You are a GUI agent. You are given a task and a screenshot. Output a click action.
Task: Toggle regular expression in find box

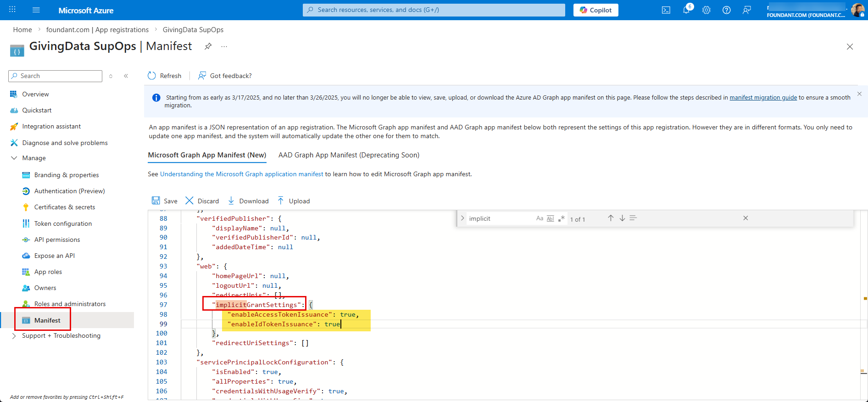click(x=562, y=218)
